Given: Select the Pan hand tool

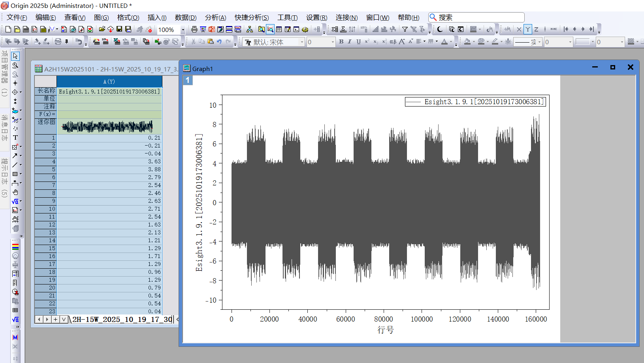Looking at the screenshot, I should (x=15, y=192).
